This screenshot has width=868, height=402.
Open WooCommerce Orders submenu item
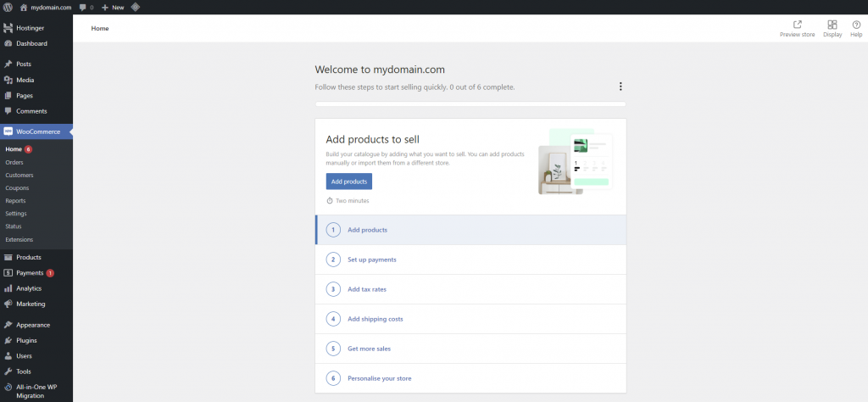14,162
